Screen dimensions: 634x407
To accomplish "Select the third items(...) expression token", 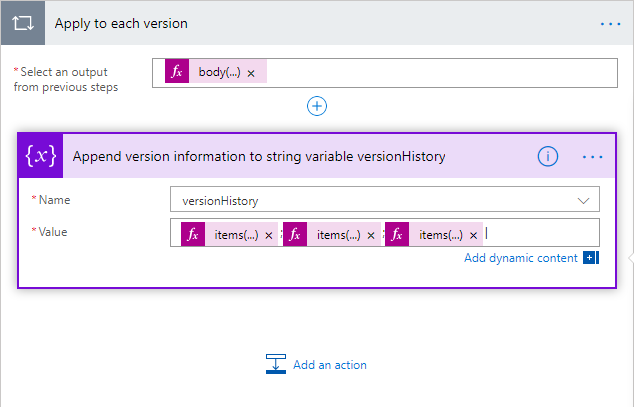I will [x=440, y=235].
